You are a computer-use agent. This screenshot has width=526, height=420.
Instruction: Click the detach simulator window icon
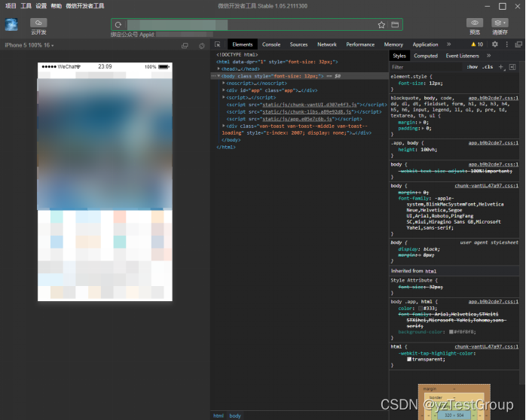(185, 46)
